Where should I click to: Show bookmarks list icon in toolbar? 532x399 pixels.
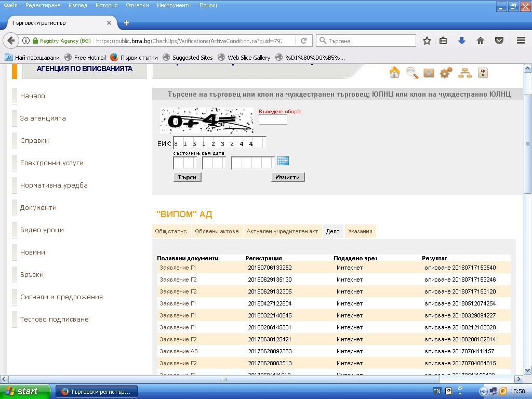pos(443,41)
